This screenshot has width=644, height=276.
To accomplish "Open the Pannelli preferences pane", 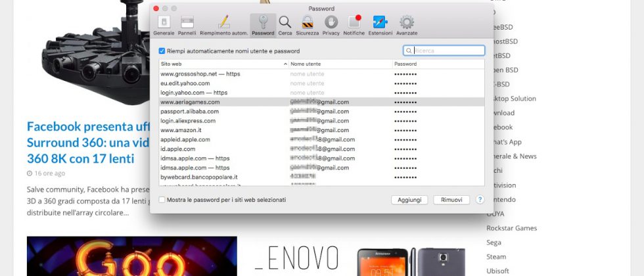I will (187, 25).
